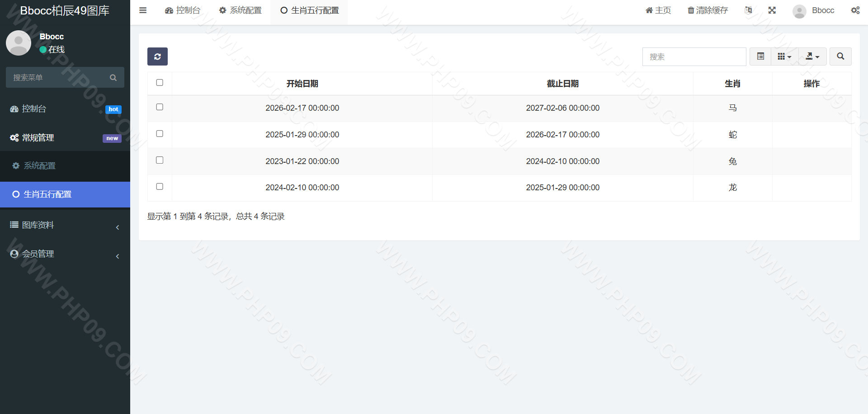Expand the 会员管理 sidebar menu
This screenshot has height=414, width=868.
pyautogui.click(x=65, y=254)
